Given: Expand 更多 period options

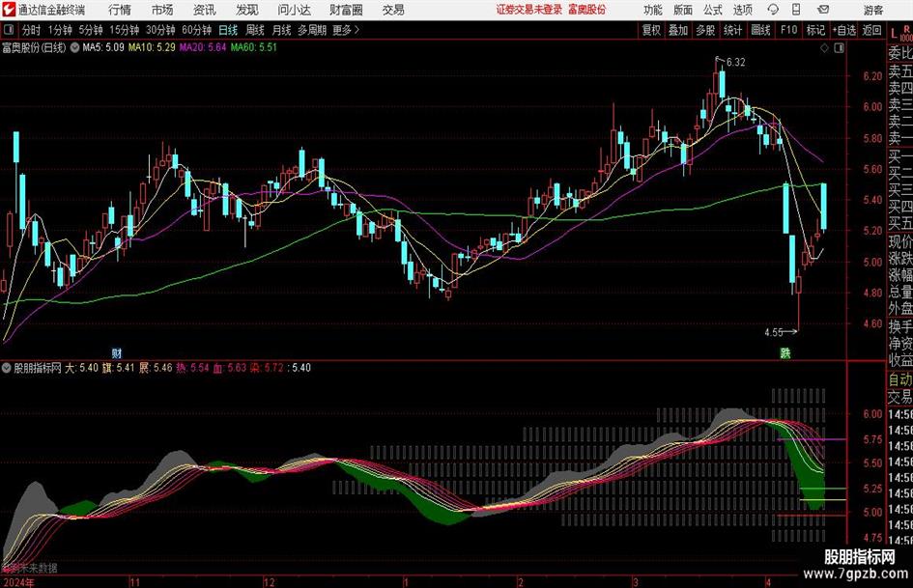Looking at the screenshot, I should 346,30.
